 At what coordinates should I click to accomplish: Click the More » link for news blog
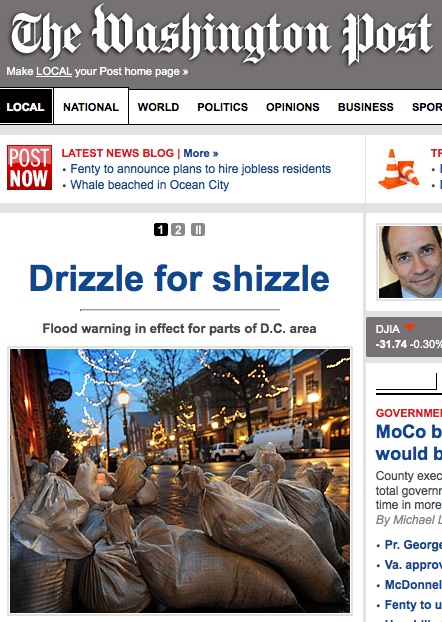pyautogui.click(x=201, y=153)
